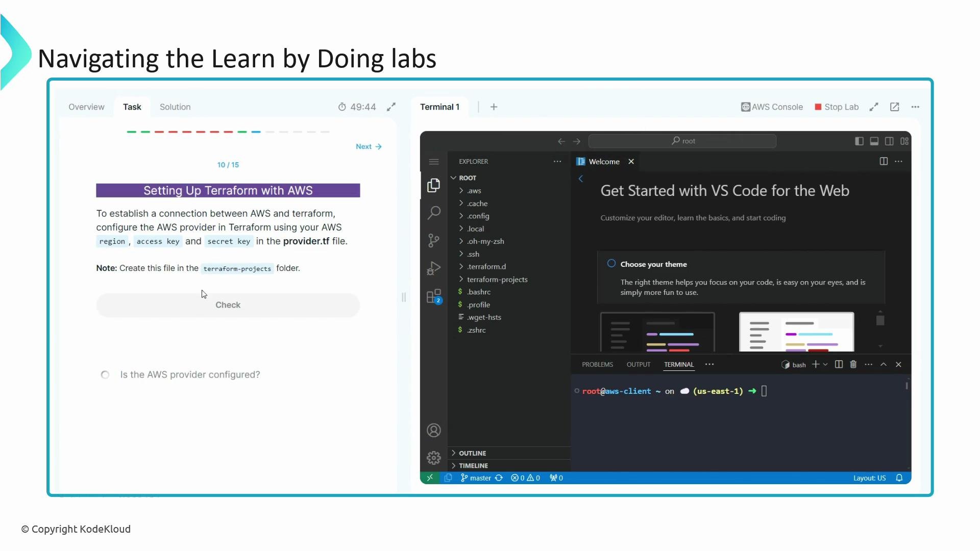Expand the TIMELINE section
980x551 pixels.
pos(473,466)
